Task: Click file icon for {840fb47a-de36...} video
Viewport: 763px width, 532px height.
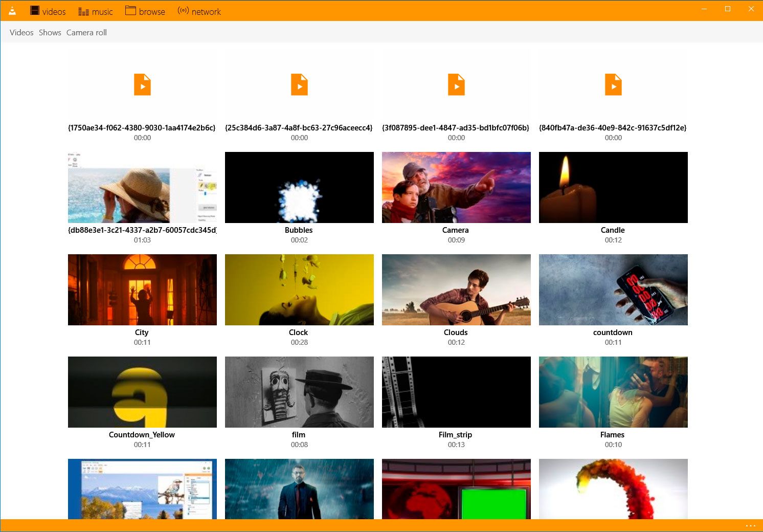Action: pos(613,85)
